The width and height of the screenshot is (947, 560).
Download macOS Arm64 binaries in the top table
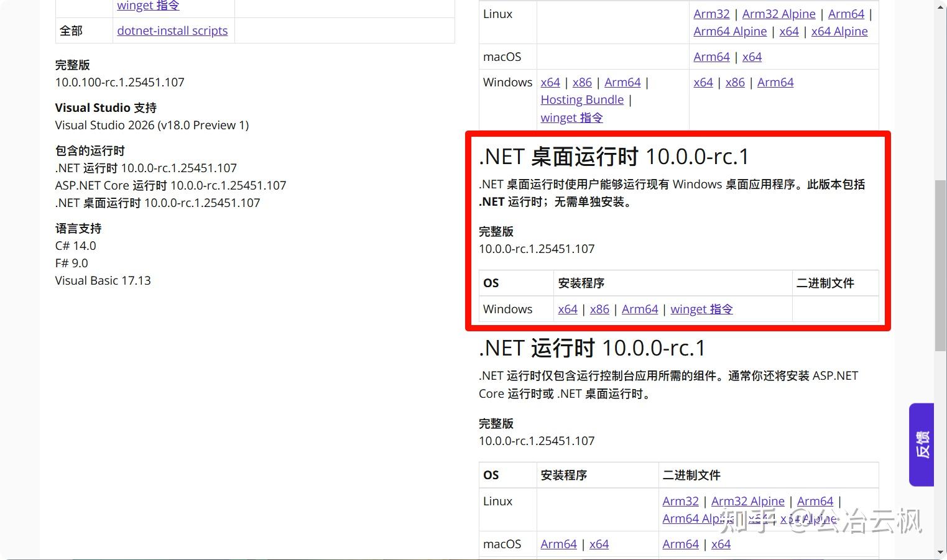711,57
